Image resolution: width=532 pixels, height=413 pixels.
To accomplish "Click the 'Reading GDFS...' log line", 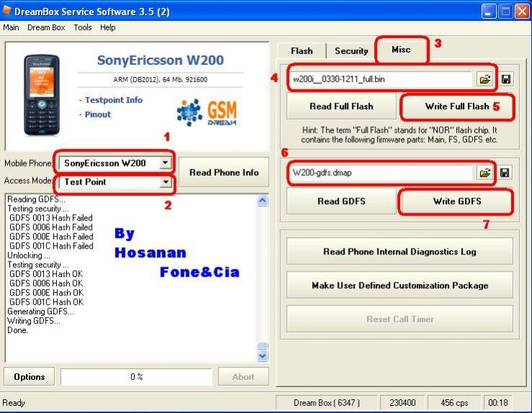I will click(36, 199).
